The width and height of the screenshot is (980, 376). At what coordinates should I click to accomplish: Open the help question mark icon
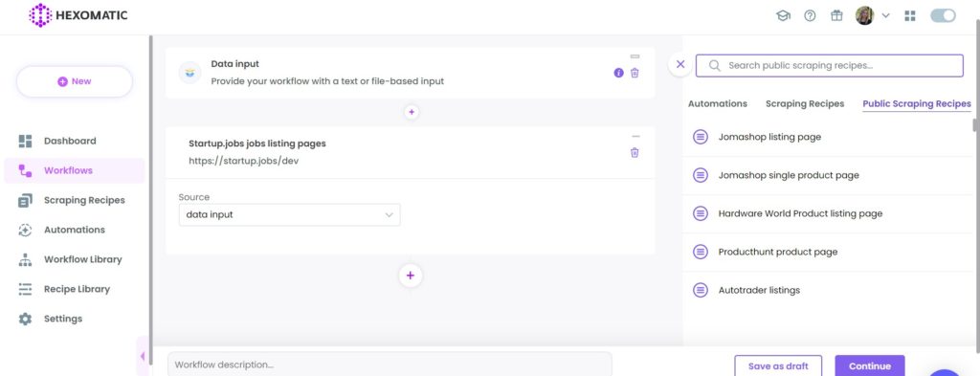click(810, 15)
